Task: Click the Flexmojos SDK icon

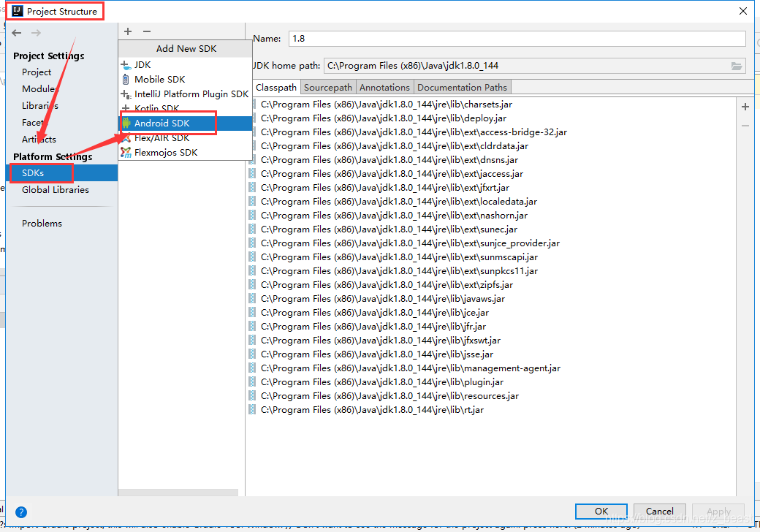Action: click(x=126, y=153)
